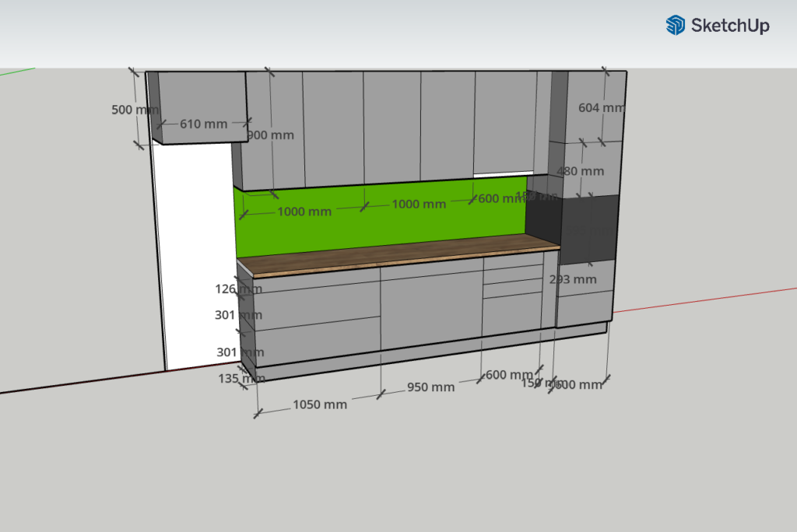797x532 pixels.
Task: Select the wooden countertop surface
Action: (x=405, y=257)
